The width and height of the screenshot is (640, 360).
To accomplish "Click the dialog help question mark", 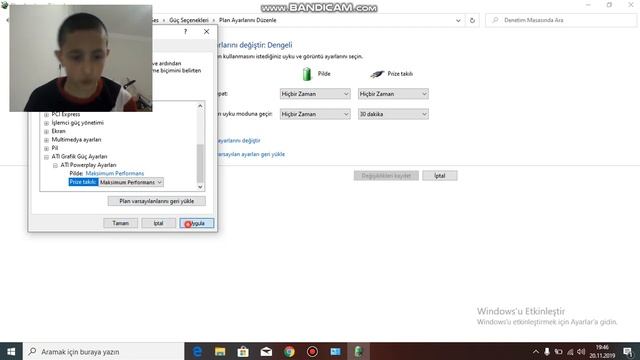I will (x=185, y=31).
